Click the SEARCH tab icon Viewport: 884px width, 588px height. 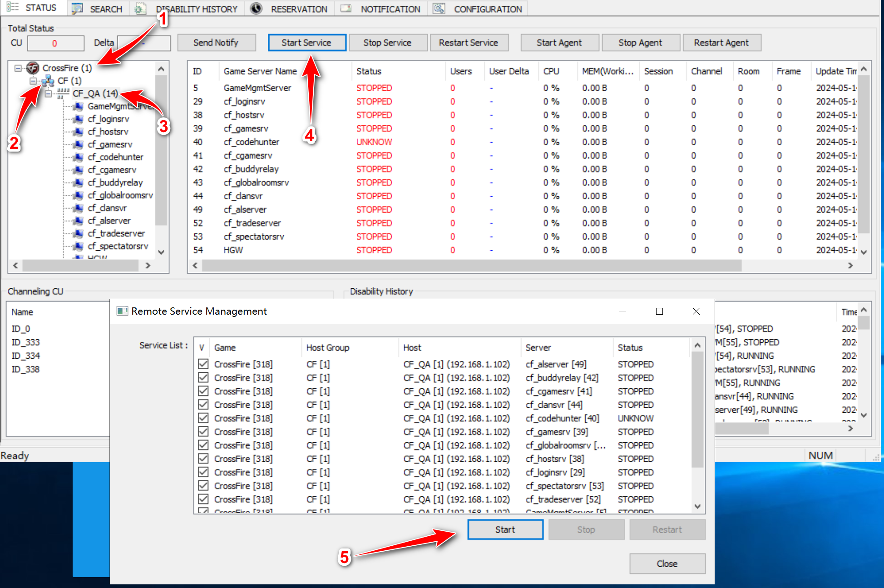(x=77, y=9)
